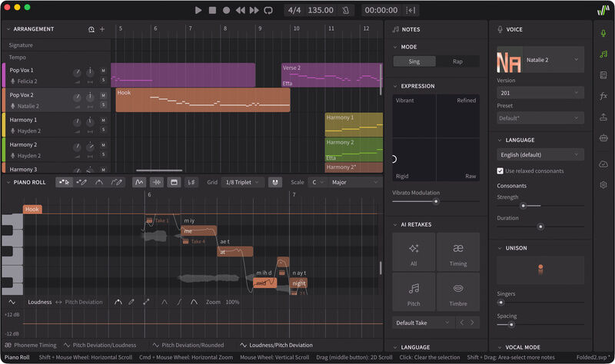Toggle waveform display in Piano Roll toolbar
This screenshot has height=364, width=615.
157,182
